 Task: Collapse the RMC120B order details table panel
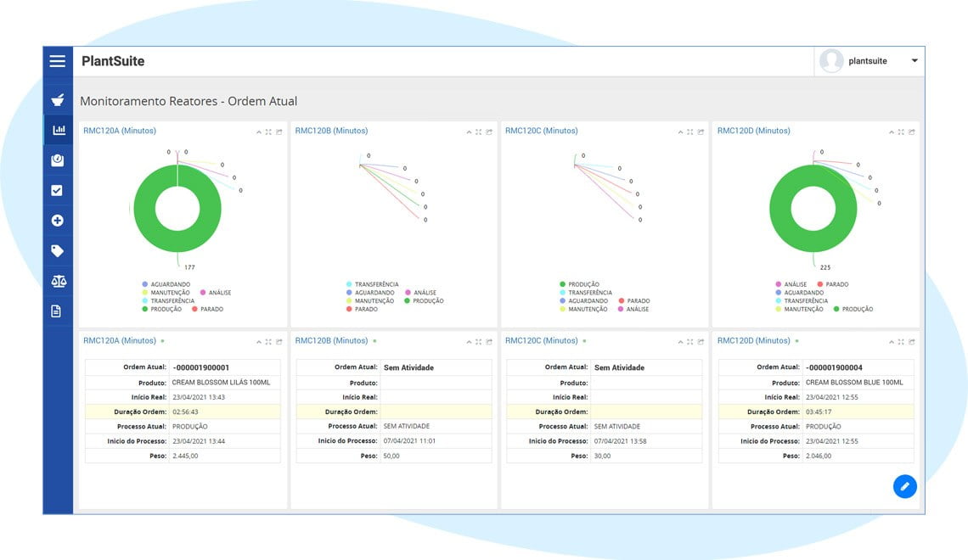(469, 342)
